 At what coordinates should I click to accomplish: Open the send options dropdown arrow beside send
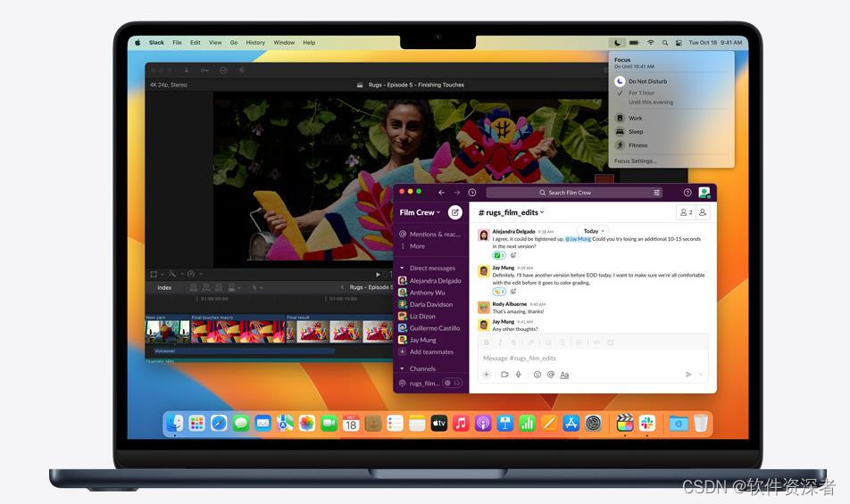700,374
